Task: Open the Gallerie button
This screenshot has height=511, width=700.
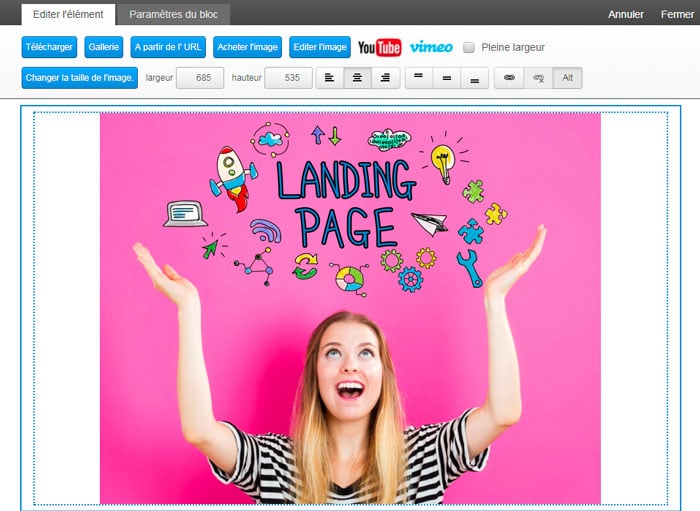Action: point(103,47)
